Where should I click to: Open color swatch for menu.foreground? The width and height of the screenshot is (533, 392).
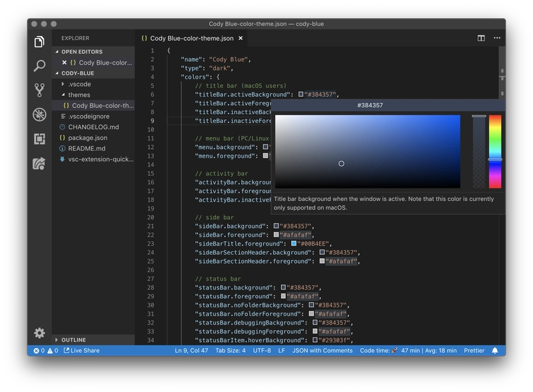click(265, 156)
